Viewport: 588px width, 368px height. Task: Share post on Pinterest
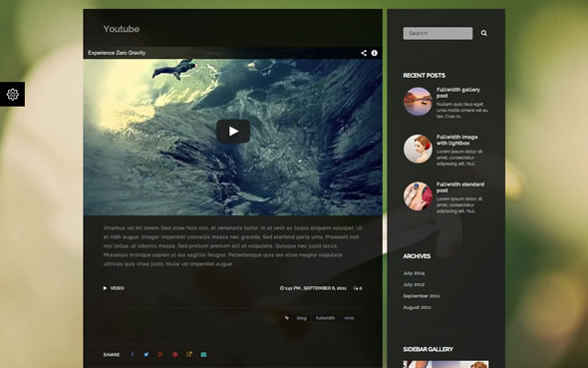174,354
